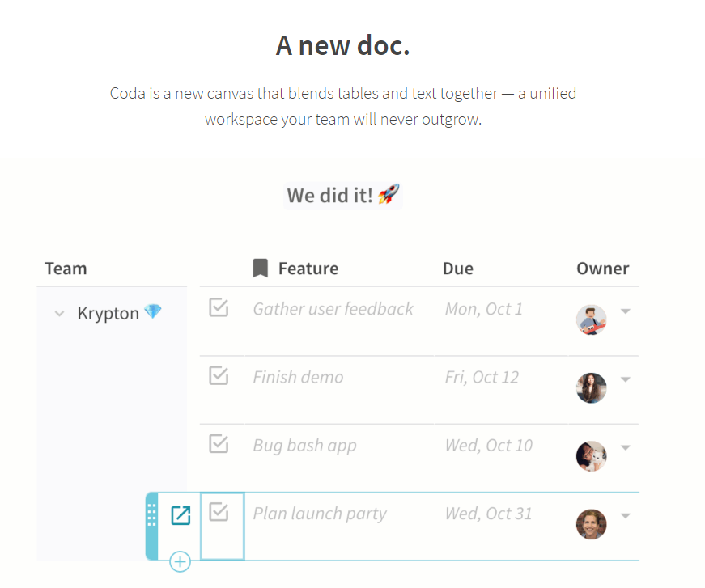Viewport: 705px width, 588px height.
Task: Click the bookmark icon beside the Feature header
Action: click(259, 268)
